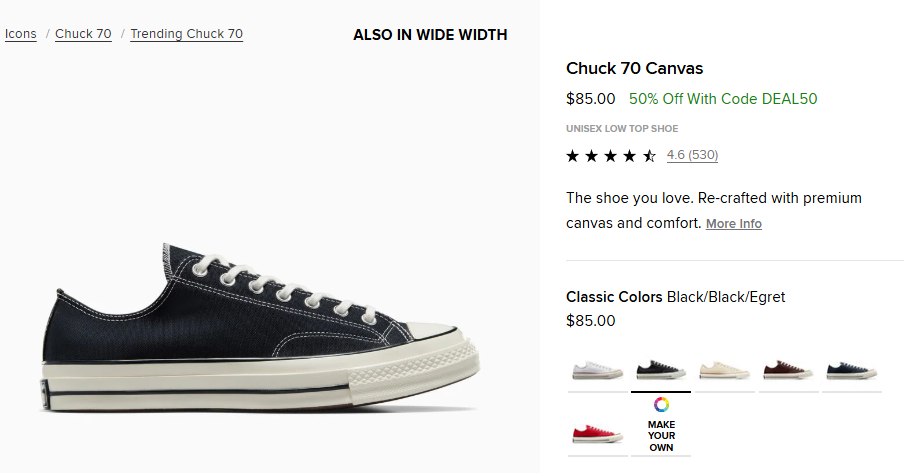Click the main black shoe image
The height and width of the screenshot is (473, 904).
click(260, 327)
